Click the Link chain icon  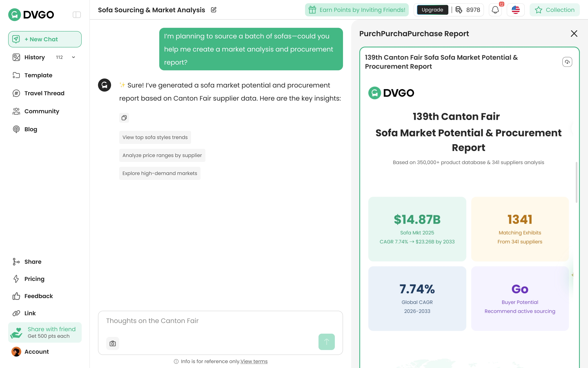[x=16, y=313]
